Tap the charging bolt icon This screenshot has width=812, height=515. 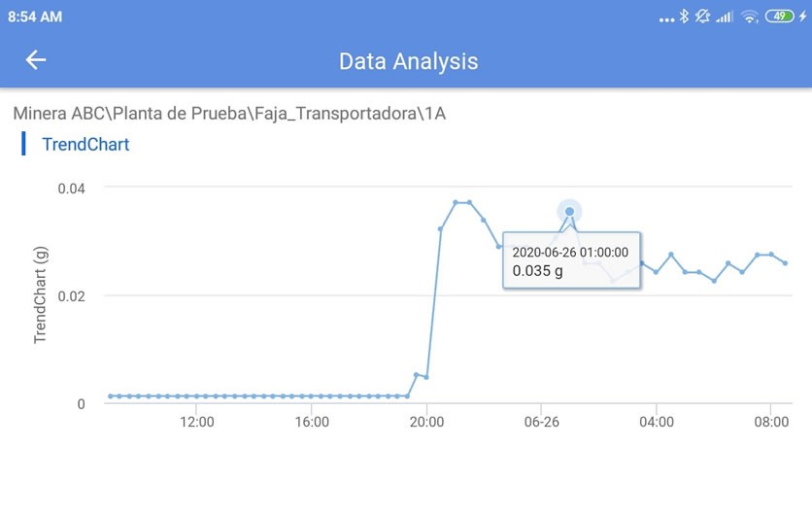point(802,17)
